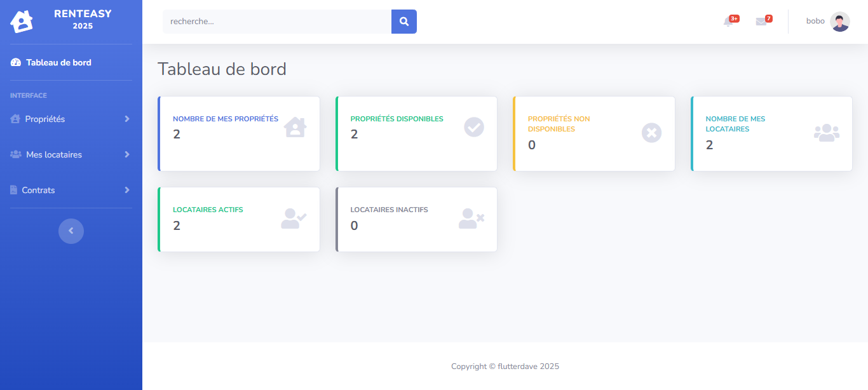Open Propriétés menu item

click(x=71, y=119)
